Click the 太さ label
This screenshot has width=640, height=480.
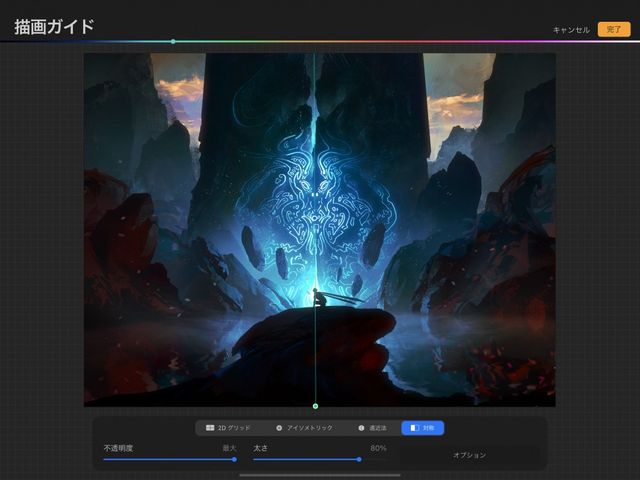click(260, 448)
